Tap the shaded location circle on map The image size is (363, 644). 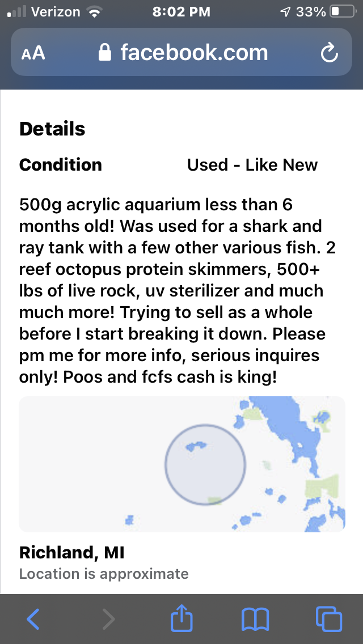click(205, 464)
